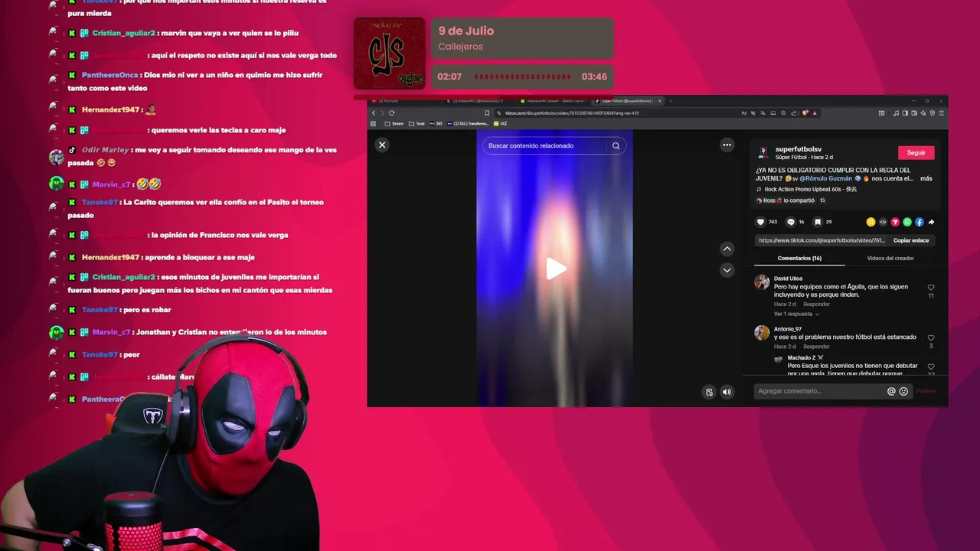The height and width of the screenshot is (551, 980).
Task: Open the '365' bookmark
Action: tap(436, 123)
